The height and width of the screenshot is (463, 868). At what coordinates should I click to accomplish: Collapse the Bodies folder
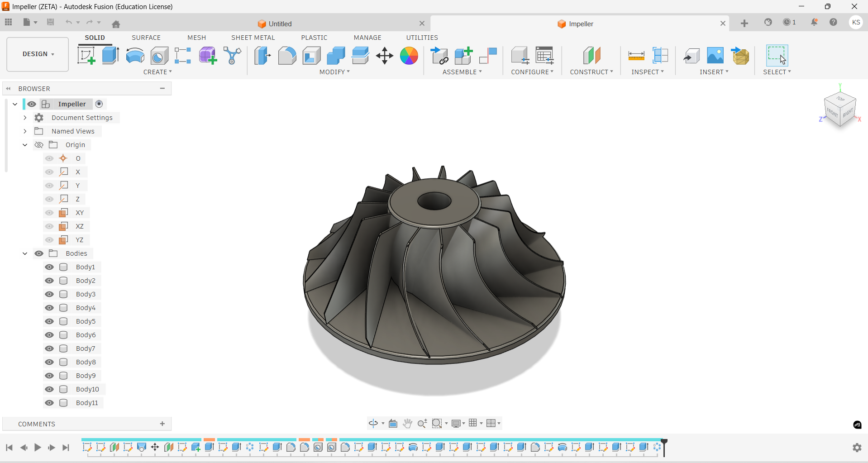25,253
